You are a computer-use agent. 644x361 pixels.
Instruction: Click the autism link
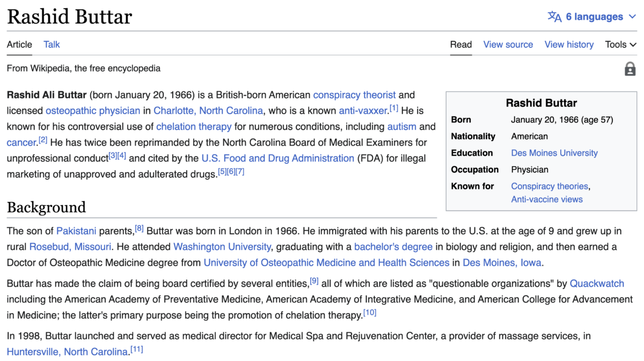402,127
